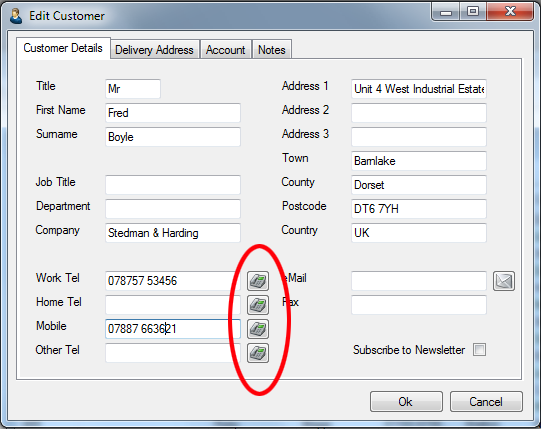Click the phone icon next to Other Tel
The image size is (541, 429).
point(258,353)
